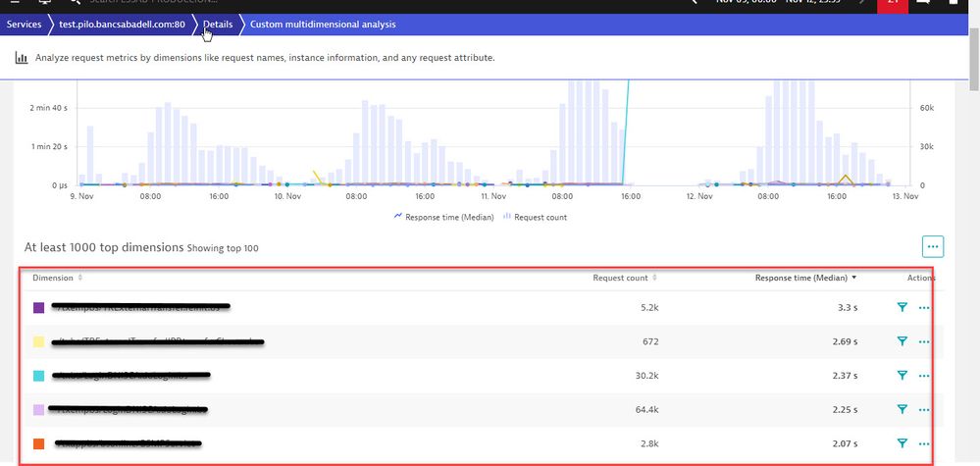Select the 5.2k request count value
This screenshot has width=980, height=466.
pos(649,308)
